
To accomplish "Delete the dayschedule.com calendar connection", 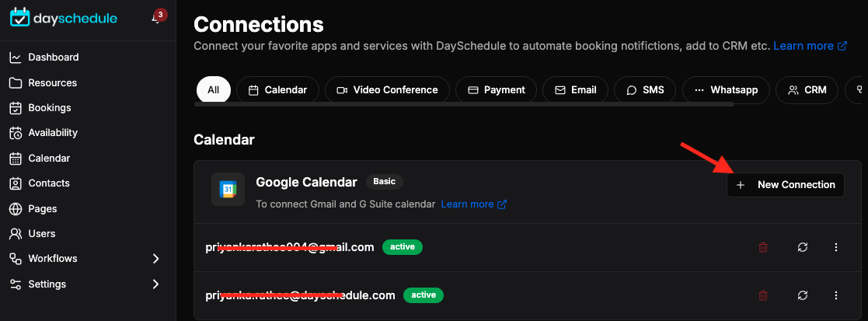I will tap(763, 295).
